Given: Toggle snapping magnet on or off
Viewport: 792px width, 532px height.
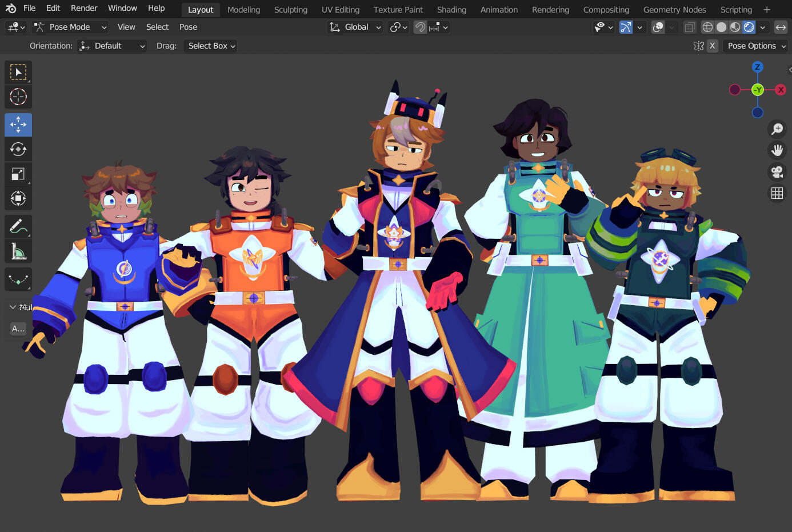Looking at the screenshot, I should 420,27.
